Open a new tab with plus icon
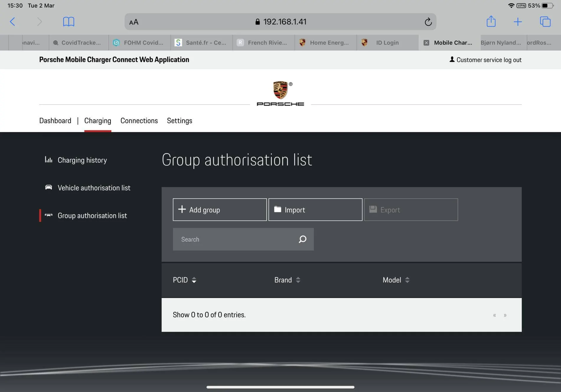 (x=518, y=22)
